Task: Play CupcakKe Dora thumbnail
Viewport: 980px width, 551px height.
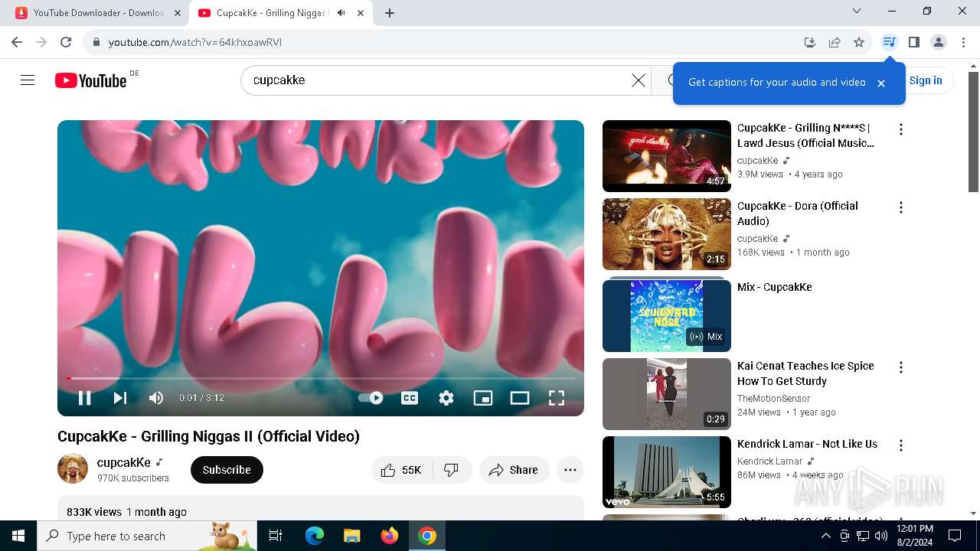Action: (667, 234)
